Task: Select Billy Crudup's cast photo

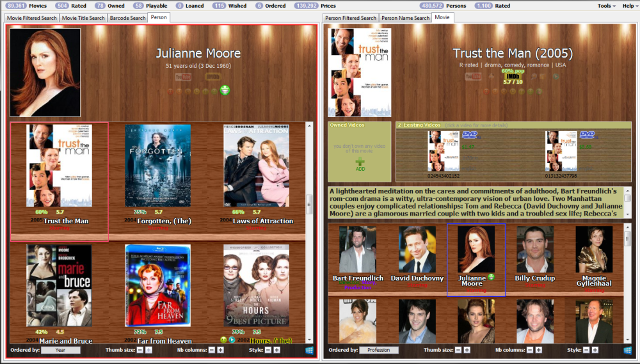Action: tap(535, 249)
